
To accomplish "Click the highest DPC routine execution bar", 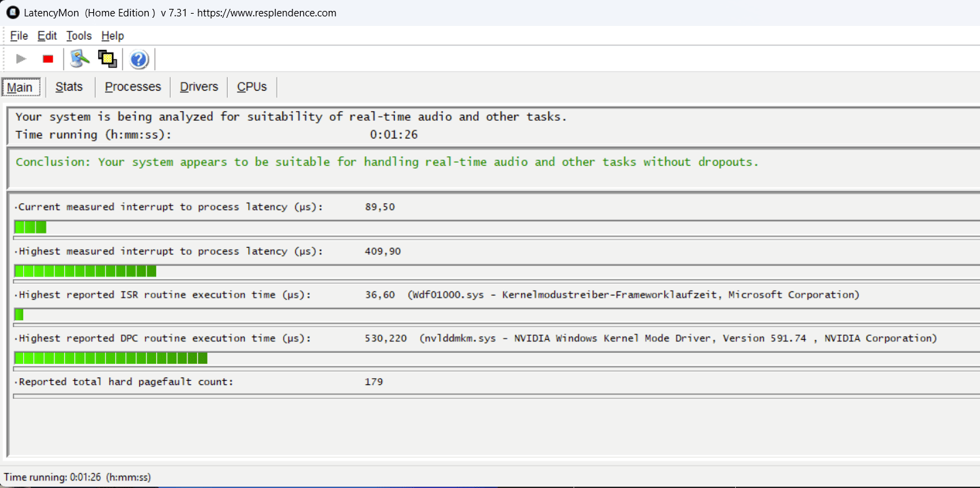I will coord(111,358).
